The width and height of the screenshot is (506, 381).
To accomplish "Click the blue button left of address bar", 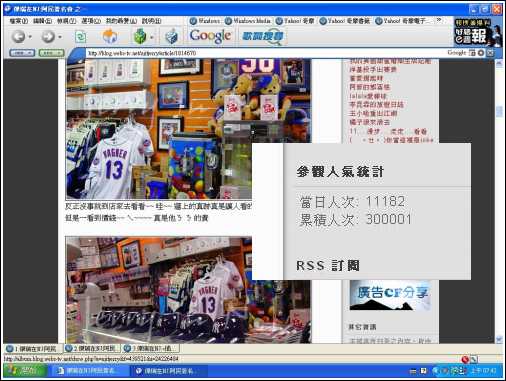I will pos(22,53).
